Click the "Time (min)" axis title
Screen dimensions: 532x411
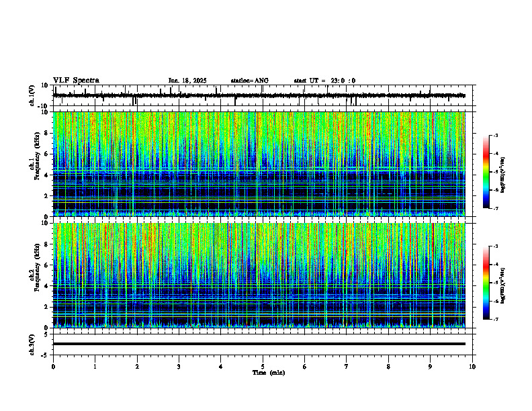(x=269, y=373)
